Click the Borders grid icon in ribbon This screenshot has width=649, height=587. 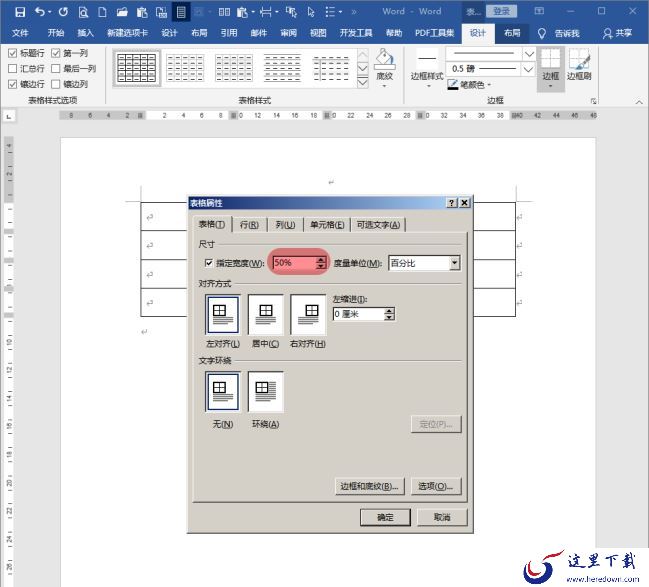click(x=550, y=59)
